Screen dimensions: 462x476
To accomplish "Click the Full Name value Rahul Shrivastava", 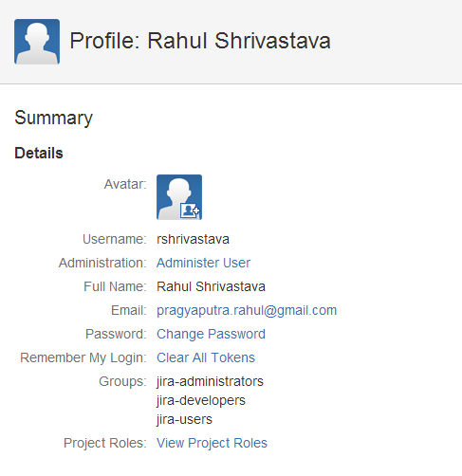I will [211, 286].
